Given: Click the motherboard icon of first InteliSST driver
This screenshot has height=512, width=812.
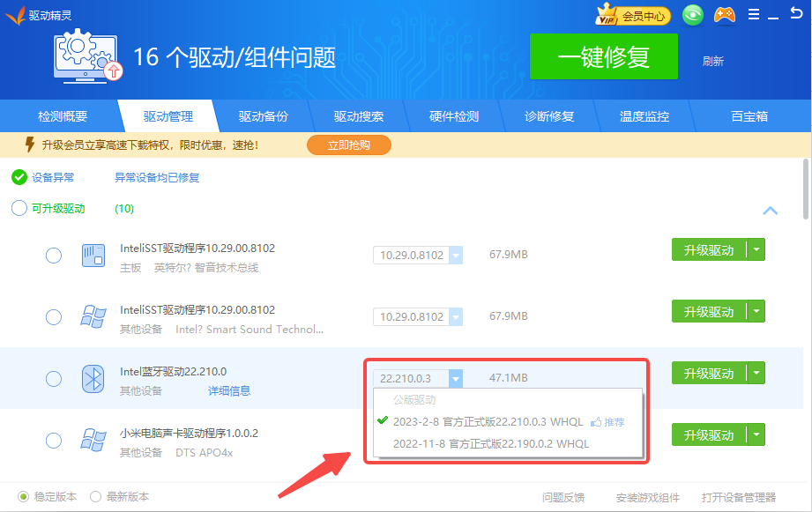Looking at the screenshot, I should [93, 256].
